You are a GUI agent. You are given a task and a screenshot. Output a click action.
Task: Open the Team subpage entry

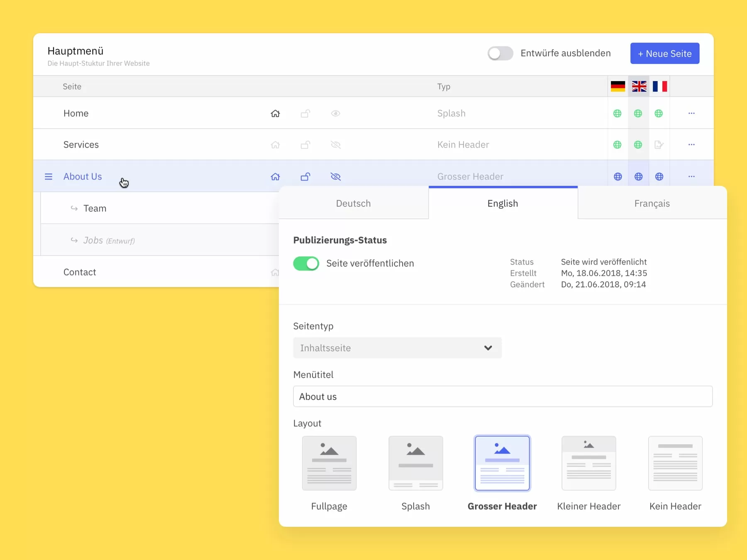click(x=95, y=208)
